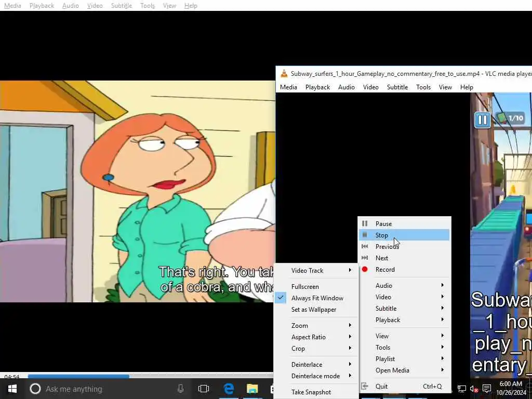Select Stop in the context menu
Screen dimensions: 532x399
404,235
